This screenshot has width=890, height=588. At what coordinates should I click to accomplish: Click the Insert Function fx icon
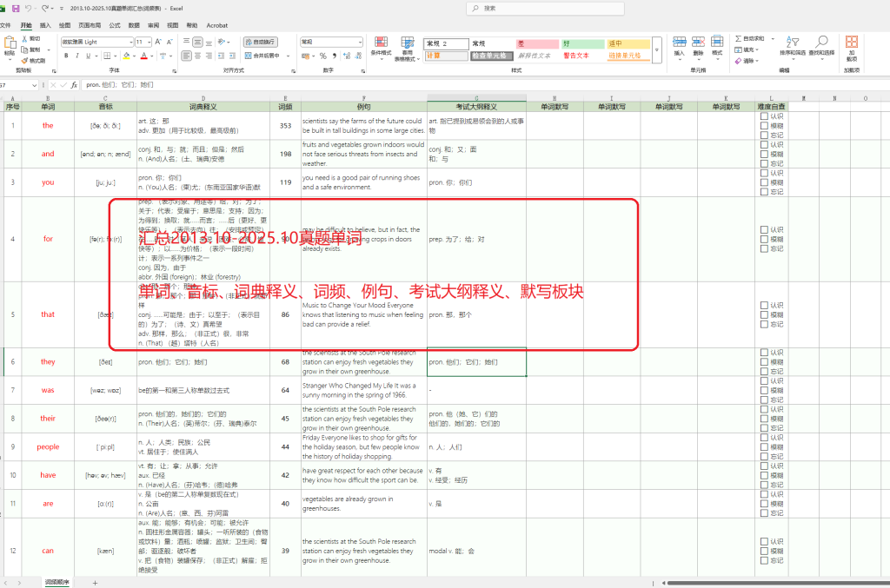tap(75, 85)
